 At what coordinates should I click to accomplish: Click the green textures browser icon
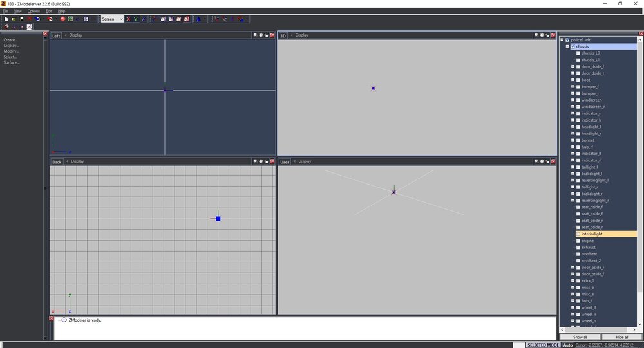70,19
